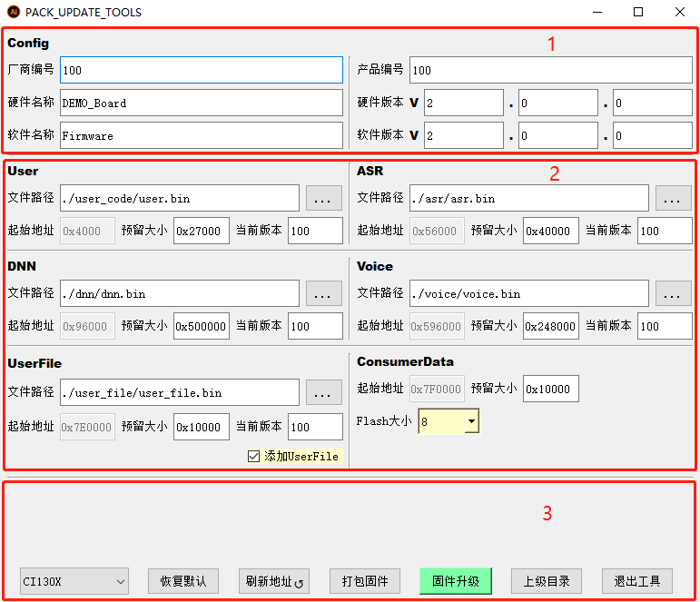Click the app icon in title bar
This screenshot has width=700, height=602.
pyautogui.click(x=12, y=13)
